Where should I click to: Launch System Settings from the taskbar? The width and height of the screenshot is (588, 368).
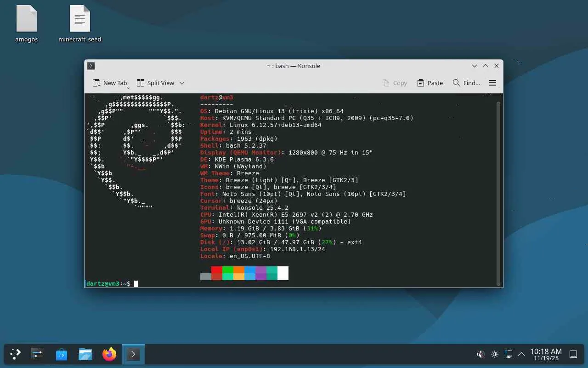pyautogui.click(x=38, y=354)
